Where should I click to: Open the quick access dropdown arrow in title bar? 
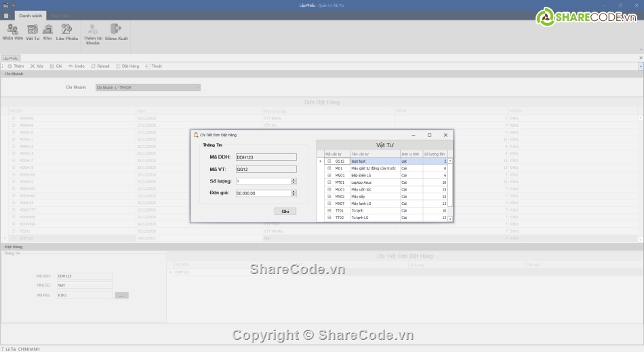[x=13, y=5]
